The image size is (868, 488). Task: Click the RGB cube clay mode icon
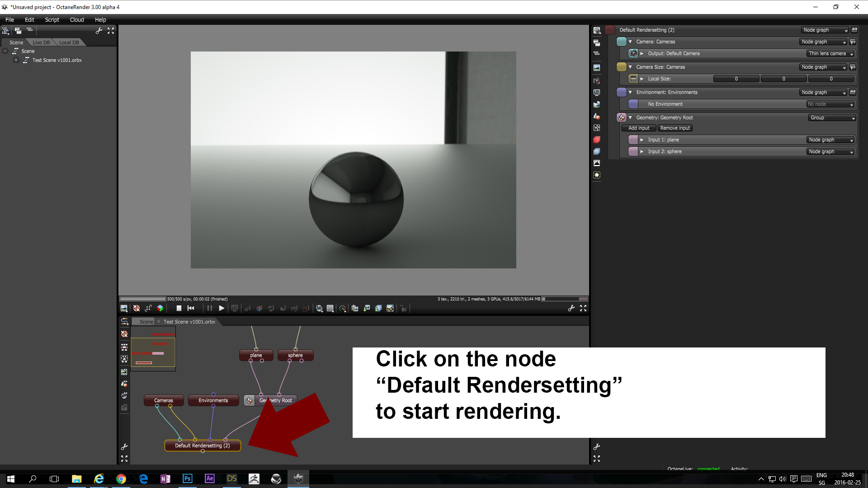pyautogui.click(x=160, y=308)
